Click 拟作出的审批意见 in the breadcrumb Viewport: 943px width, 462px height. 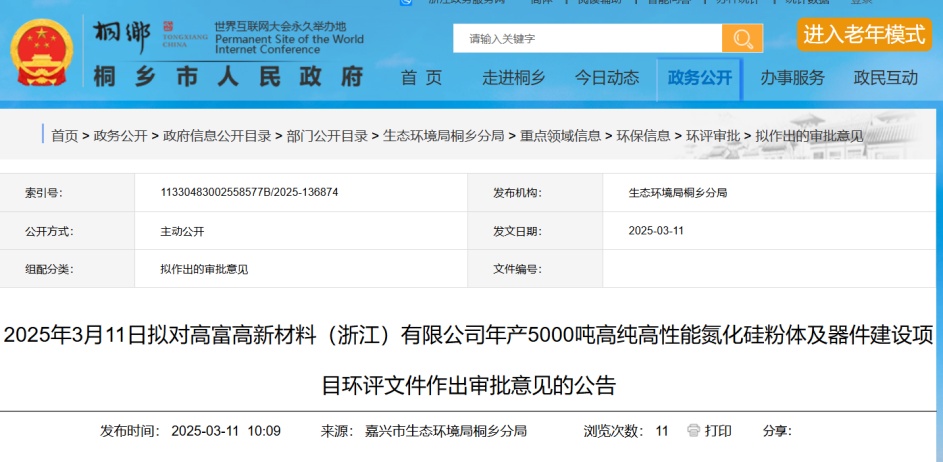[808, 136]
